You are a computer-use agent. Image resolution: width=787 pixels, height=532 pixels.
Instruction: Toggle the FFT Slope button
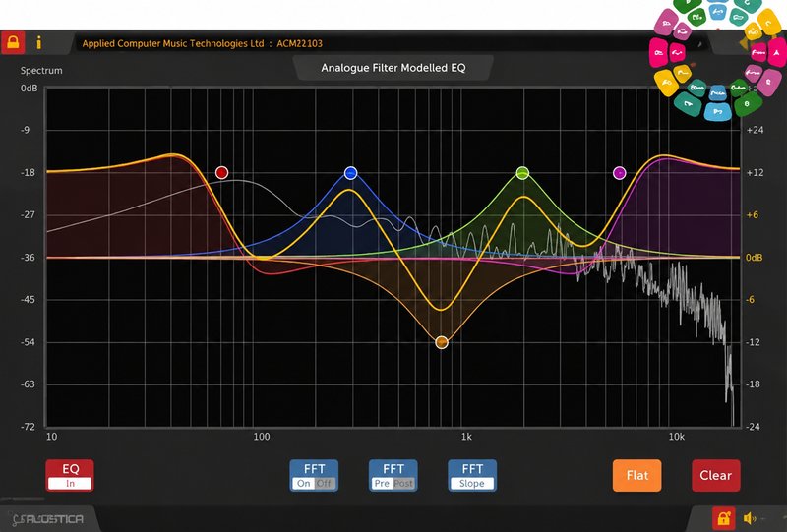click(472, 475)
